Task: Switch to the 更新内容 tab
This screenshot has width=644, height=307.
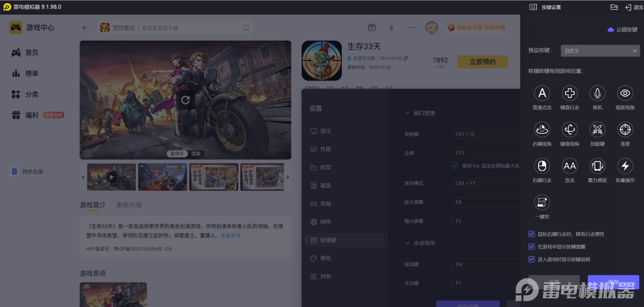Action: (x=129, y=205)
